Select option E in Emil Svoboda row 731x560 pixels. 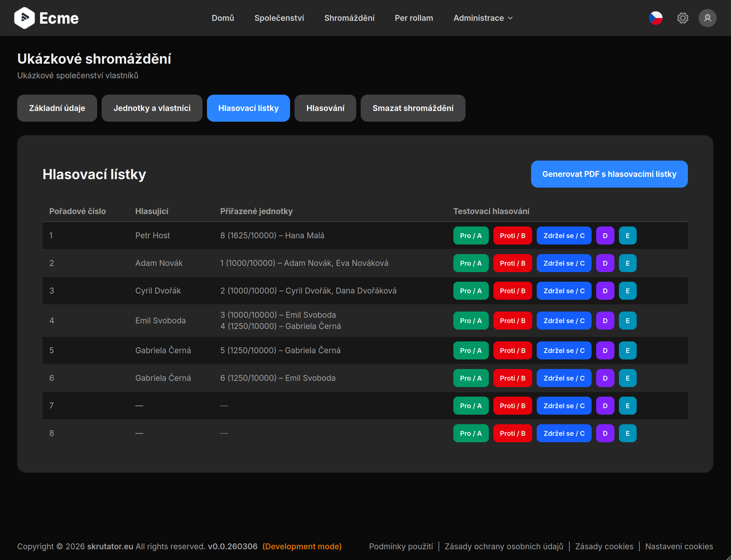pyautogui.click(x=628, y=321)
